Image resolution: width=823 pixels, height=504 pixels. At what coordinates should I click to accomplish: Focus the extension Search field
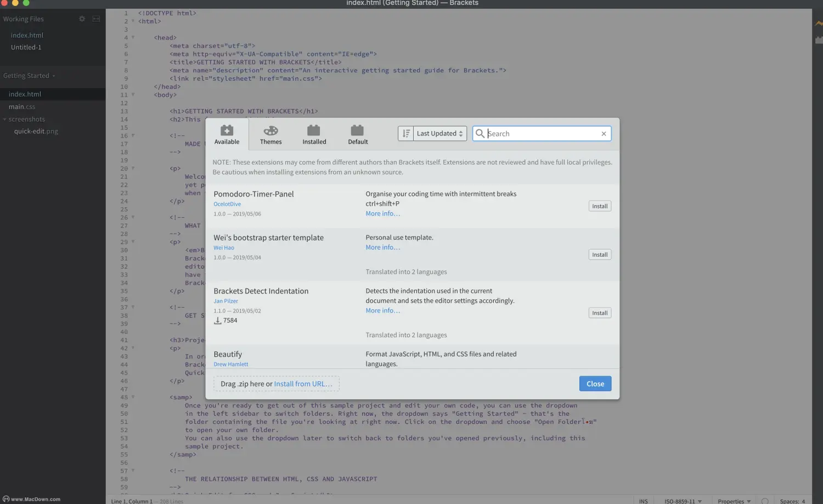coord(542,134)
